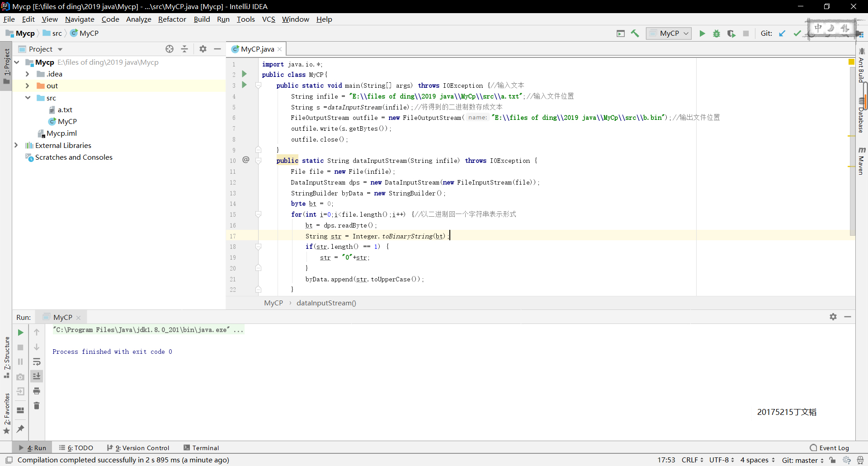Viewport: 868px width, 466px height.
Task: Click Git update project blue arrow
Action: coord(782,33)
